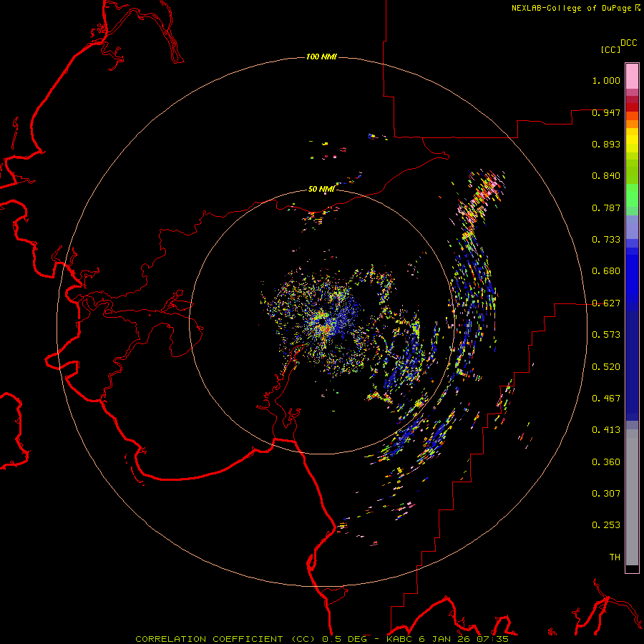Click the KABC 6 JAN 26 07:35 timestamp
Image resolution: width=644 pixels, height=644 pixels.
(447, 639)
